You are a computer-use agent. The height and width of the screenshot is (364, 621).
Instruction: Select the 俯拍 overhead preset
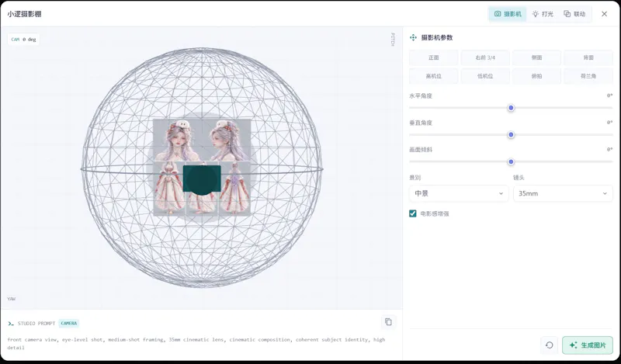click(x=536, y=76)
